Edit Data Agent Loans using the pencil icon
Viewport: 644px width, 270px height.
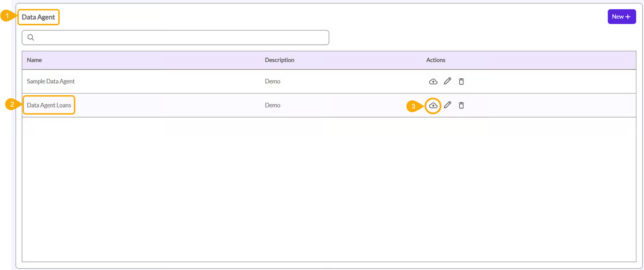[447, 105]
